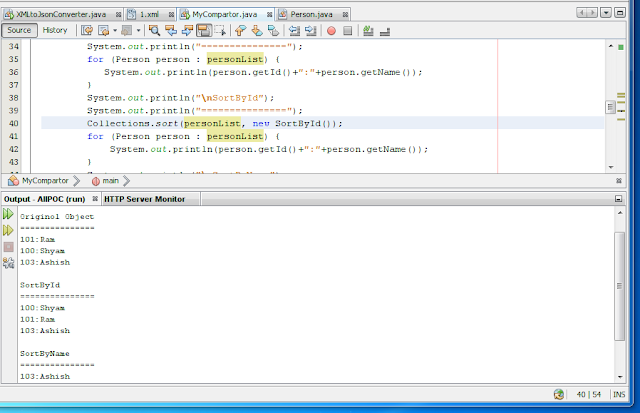Click SortByName heading in output
The height and width of the screenshot is (413, 640).
tap(45, 354)
